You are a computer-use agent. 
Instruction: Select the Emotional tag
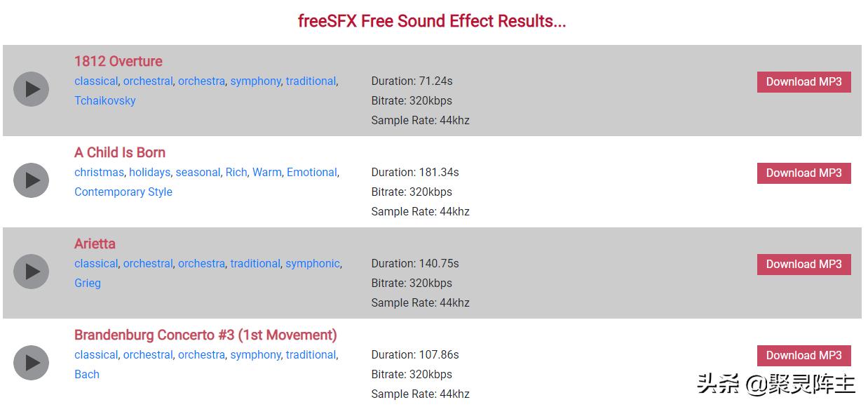tap(311, 172)
